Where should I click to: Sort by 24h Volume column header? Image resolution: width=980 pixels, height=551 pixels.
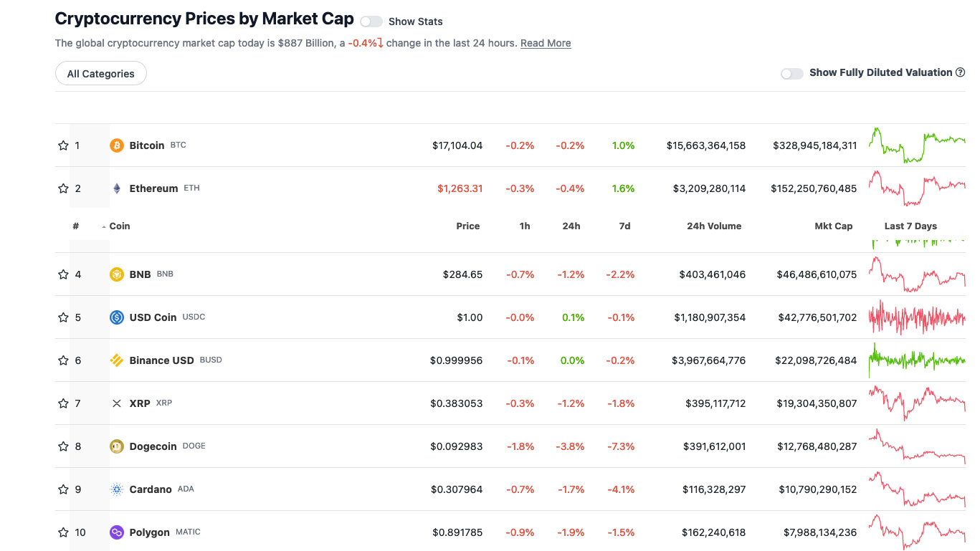coord(714,226)
